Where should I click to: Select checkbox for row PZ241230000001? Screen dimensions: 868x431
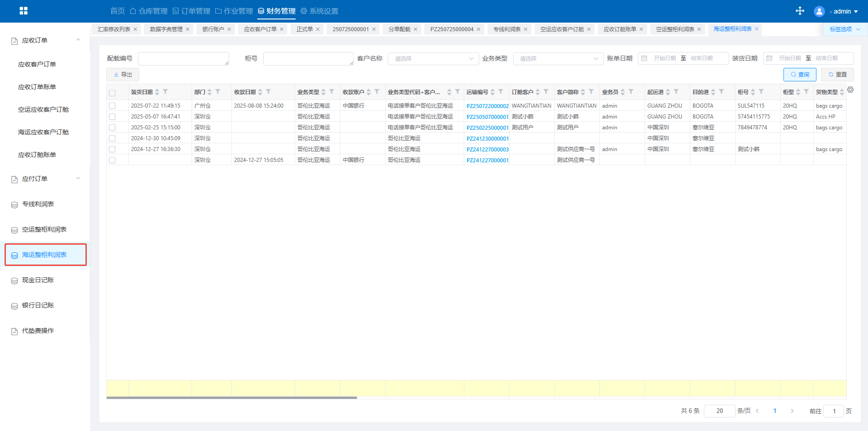(112, 138)
